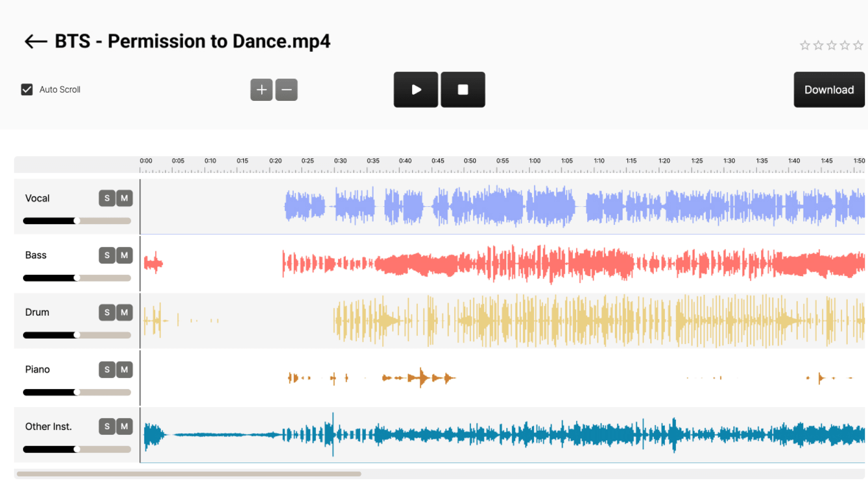
Task: Solo the Drum track
Action: tap(107, 312)
